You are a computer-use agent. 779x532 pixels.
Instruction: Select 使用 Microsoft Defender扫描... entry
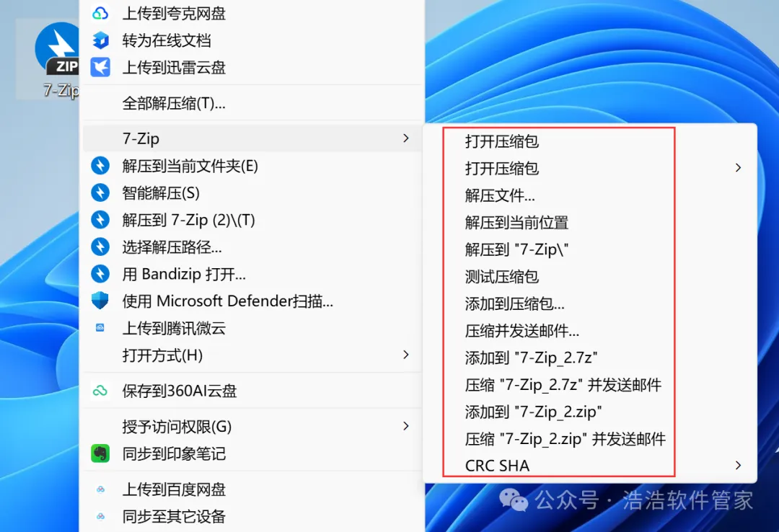(252, 301)
